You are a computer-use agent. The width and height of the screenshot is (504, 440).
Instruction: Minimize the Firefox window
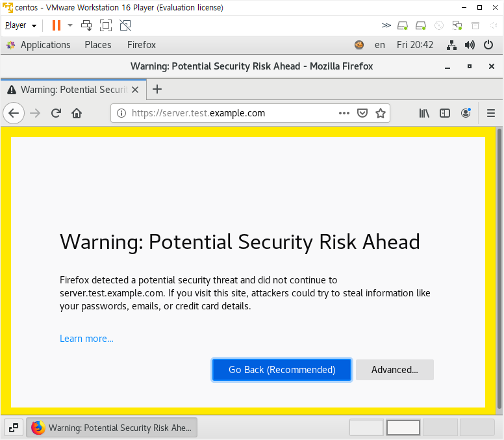coord(447,66)
